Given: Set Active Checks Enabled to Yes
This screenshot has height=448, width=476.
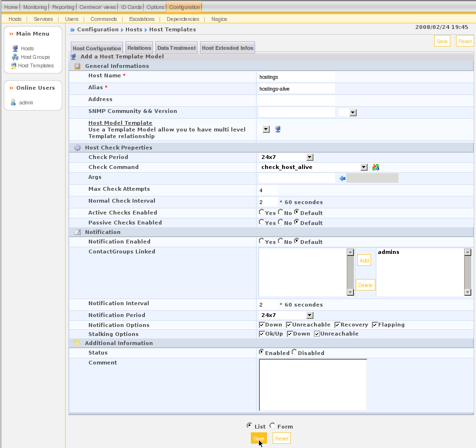Looking at the screenshot, I should pyautogui.click(x=262, y=212).
